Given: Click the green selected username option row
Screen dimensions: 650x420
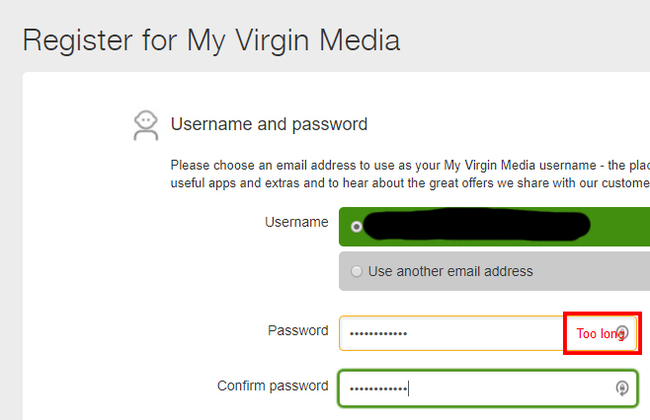Looking at the screenshot, I should tap(620, 227).
